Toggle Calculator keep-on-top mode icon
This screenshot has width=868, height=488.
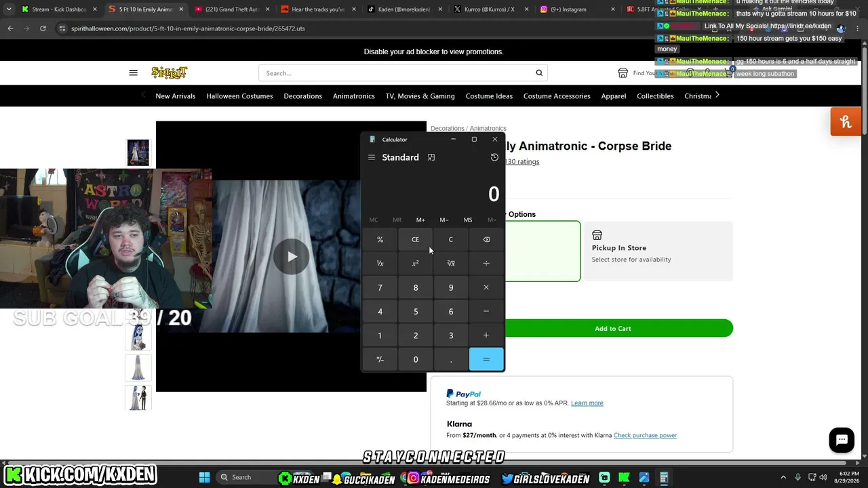[431, 157]
